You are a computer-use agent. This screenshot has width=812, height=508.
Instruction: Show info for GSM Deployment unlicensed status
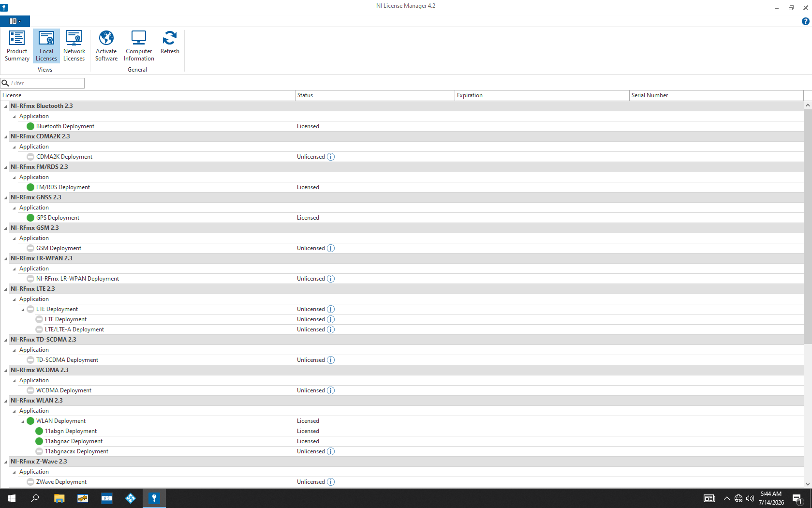(x=331, y=248)
